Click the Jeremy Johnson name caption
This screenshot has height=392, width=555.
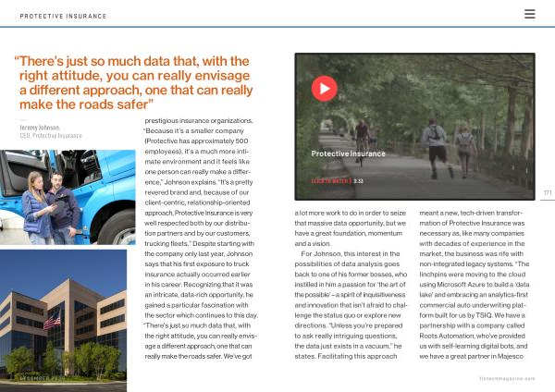pyautogui.click(x=40, y=128)
